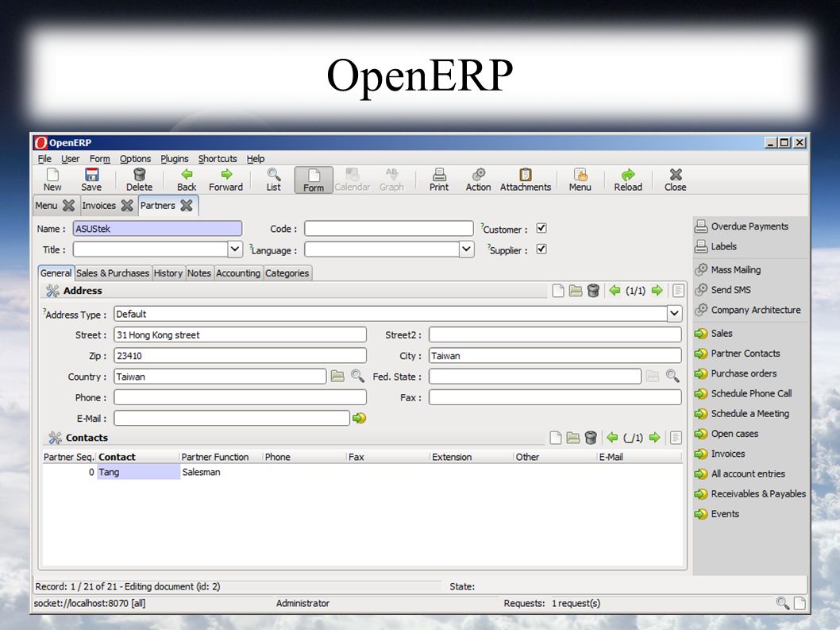840x630 pixels.
Task: Print the current document
Action: [x=439, y=180]
